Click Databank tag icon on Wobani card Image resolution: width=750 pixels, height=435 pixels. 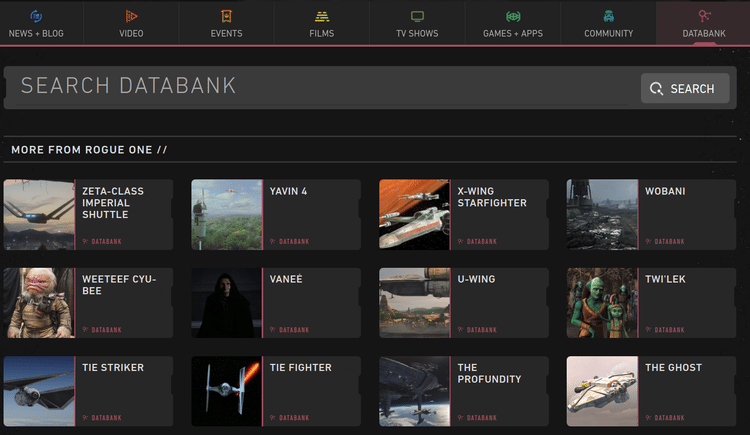tap(648, 241)
